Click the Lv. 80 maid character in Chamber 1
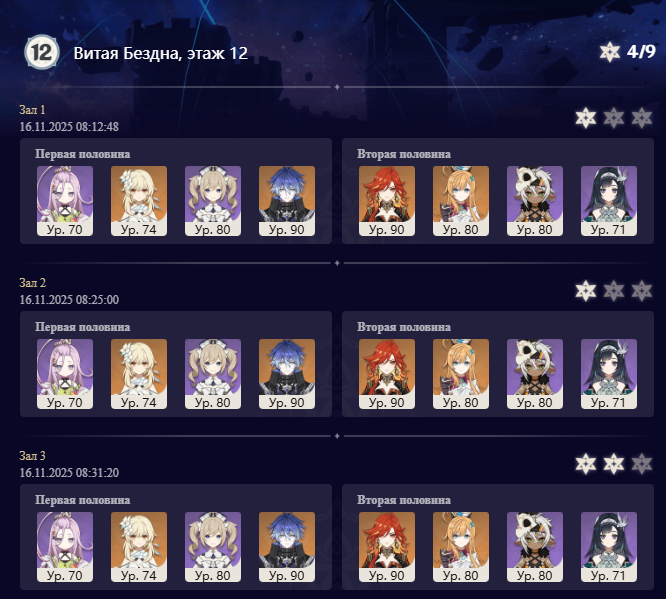This screenshot has width=666, height=599. click(x=213, y=201)
